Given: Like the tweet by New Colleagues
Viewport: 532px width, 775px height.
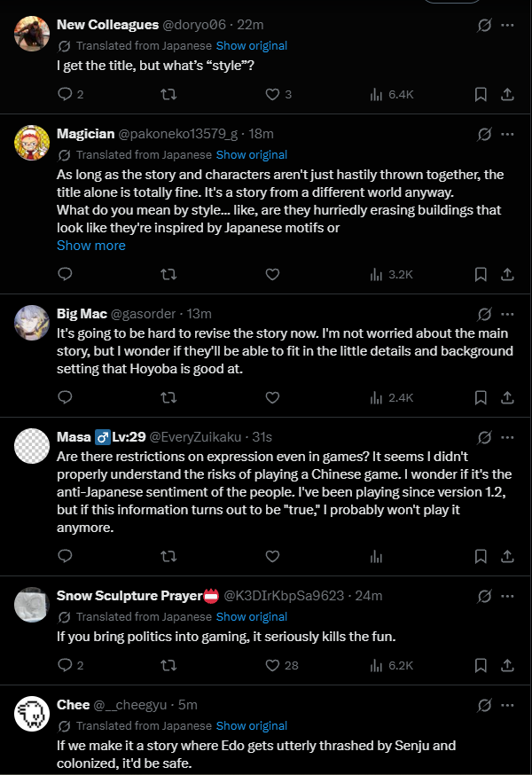Looking at the screenshot, I should [273, 94].
